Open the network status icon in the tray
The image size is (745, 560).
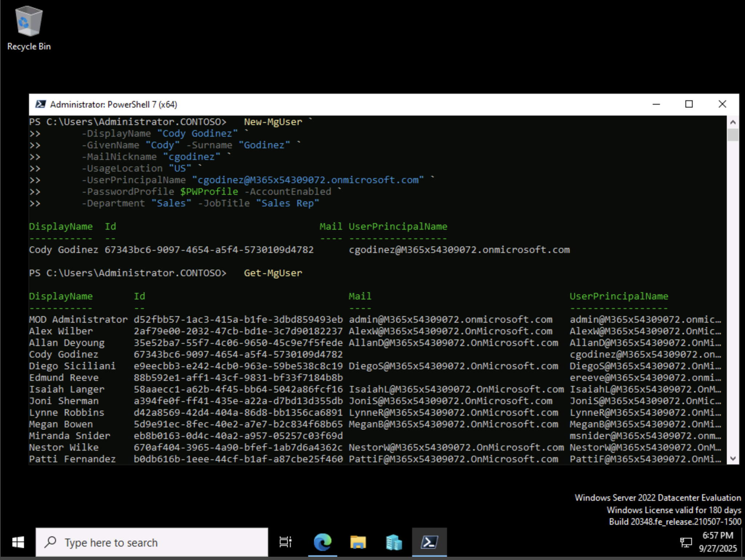pos(687,542)
